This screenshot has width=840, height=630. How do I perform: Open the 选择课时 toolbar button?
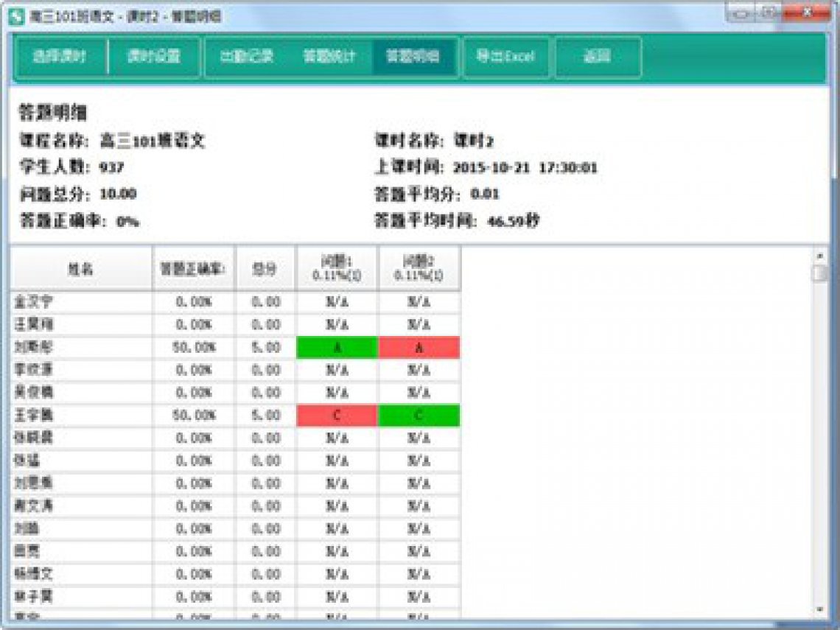click(59, 57)
